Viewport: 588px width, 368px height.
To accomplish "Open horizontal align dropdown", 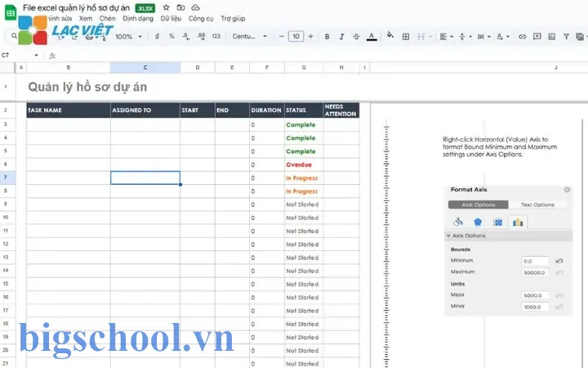I will pyautogui.click(x=446, y=37).
